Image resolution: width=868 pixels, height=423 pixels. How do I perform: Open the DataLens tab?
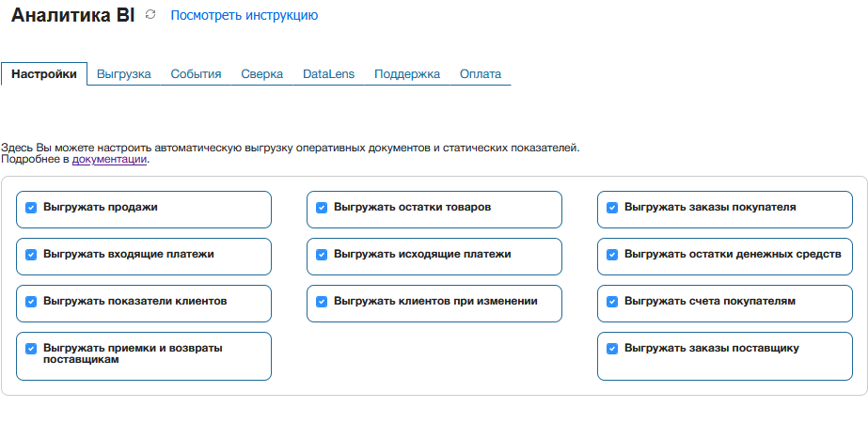pos(328,74)
